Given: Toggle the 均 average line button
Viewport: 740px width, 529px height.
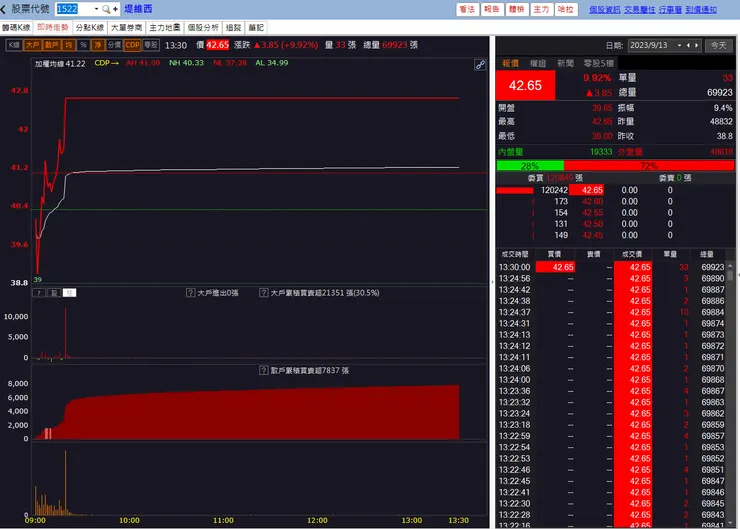Looking at the screenshot, I should coord(68,45).
